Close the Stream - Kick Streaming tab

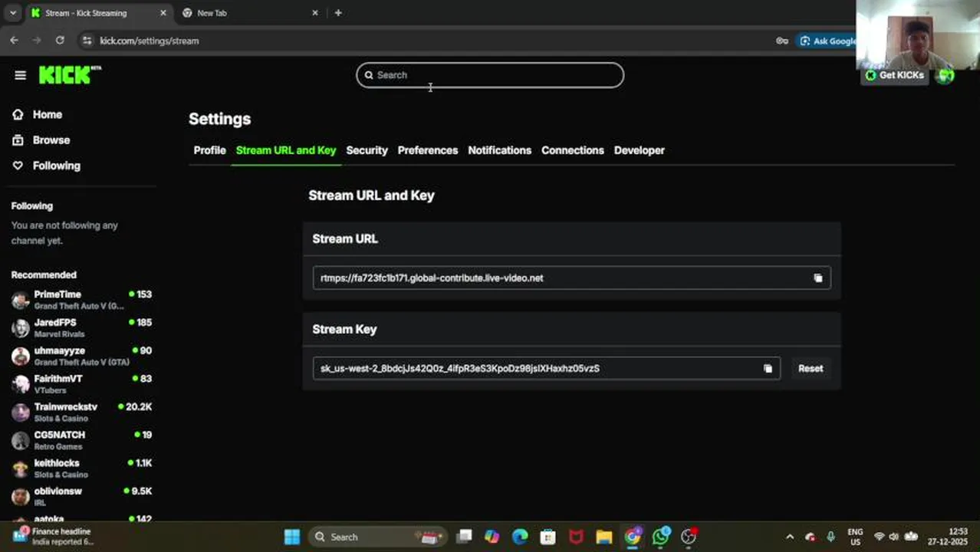[x=163, y=13]
